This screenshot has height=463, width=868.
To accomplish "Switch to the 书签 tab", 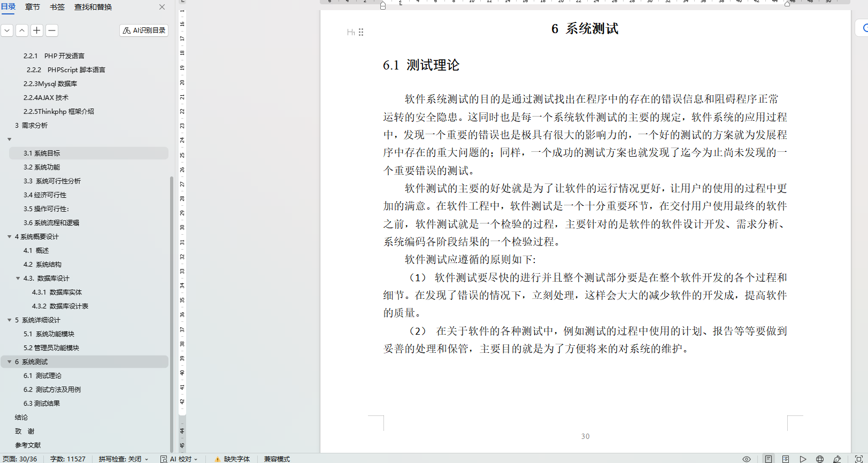I will point(57,7).
